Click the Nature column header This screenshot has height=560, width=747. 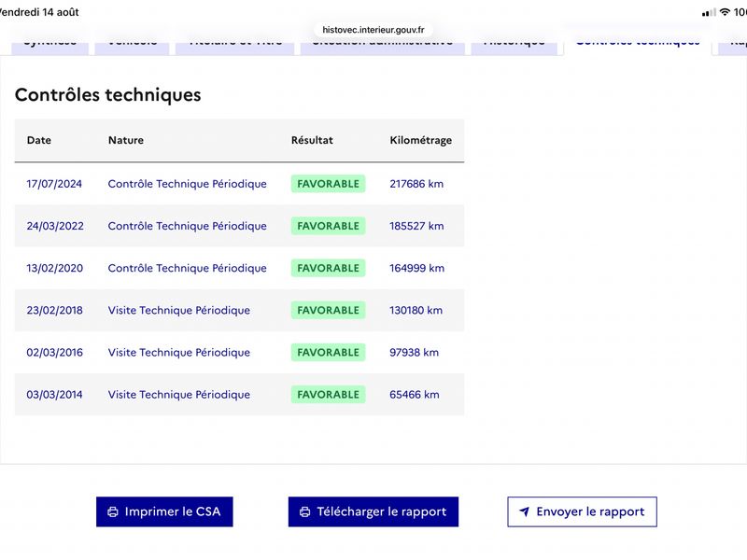coord(126,140)
